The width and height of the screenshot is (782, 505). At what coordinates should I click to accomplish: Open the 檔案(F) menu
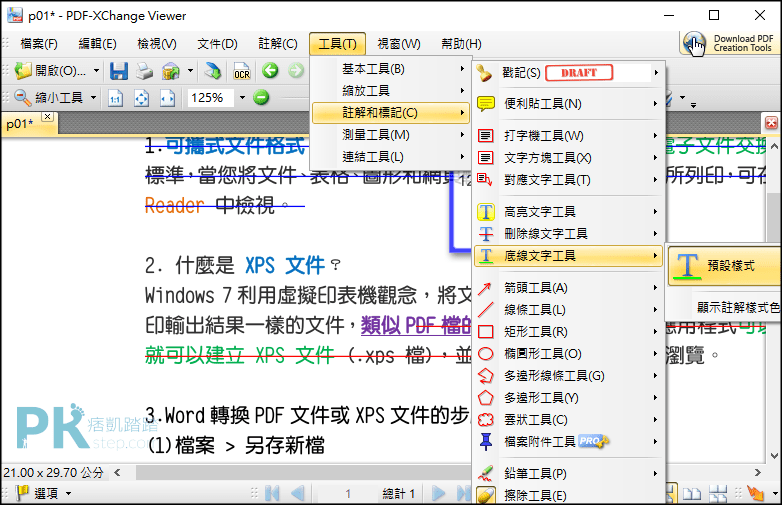tap(39, 44)
